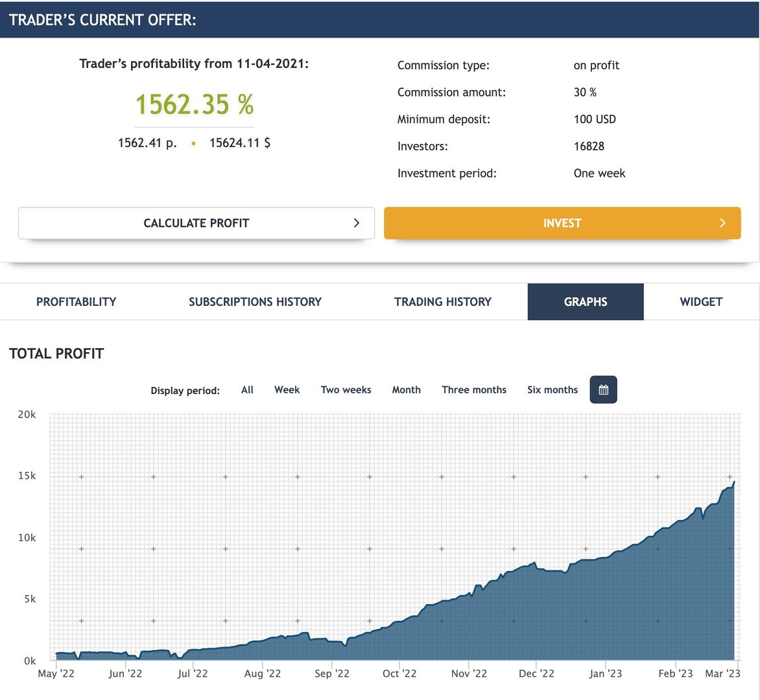Screen dimensions: 760x700
Task: Click the Jan '23 axis label
Action: 606,673
